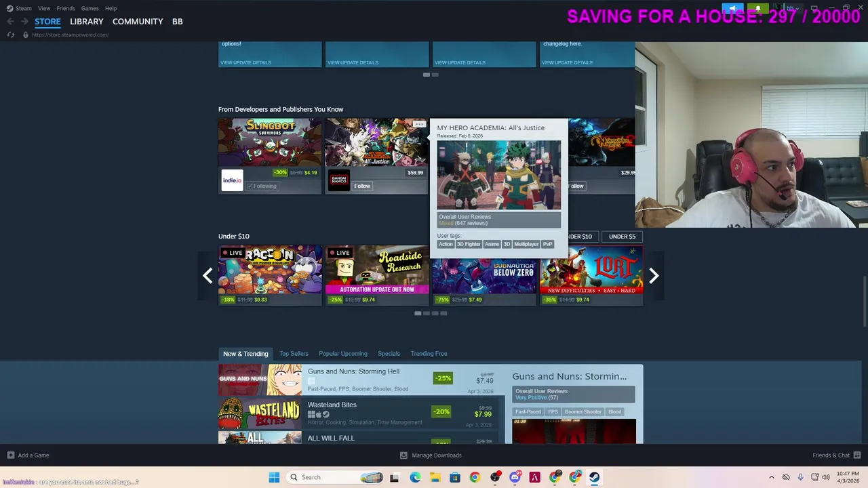Expand the hidden system tray icons chevron
Viewport: 868px width, 488px height.
[771, 477]
